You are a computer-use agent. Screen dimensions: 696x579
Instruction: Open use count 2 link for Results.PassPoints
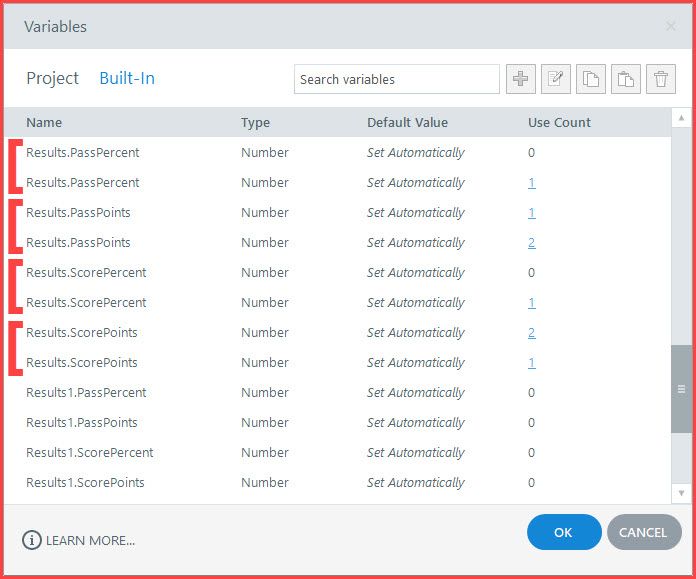531,243
